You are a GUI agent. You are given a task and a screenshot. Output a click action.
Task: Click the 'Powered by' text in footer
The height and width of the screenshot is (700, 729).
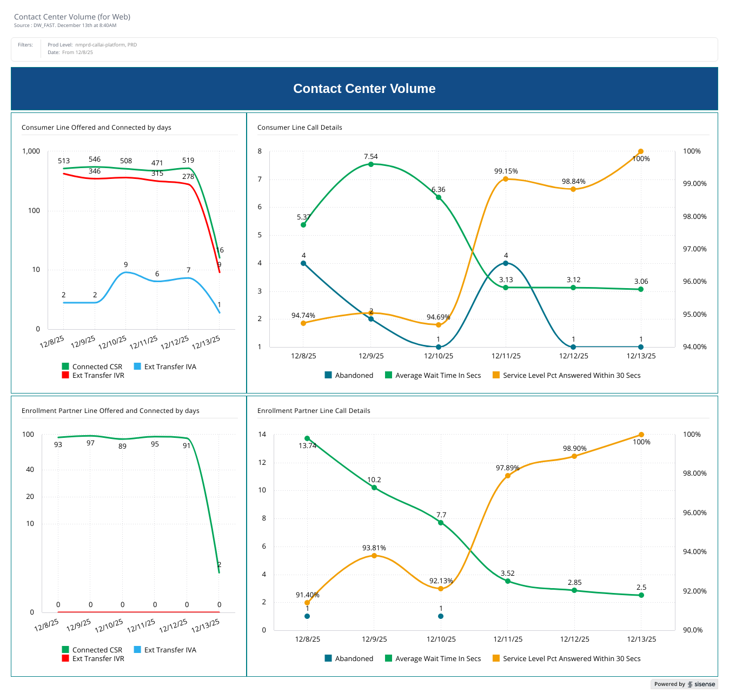pyautogui.click(x=670, y=684)
